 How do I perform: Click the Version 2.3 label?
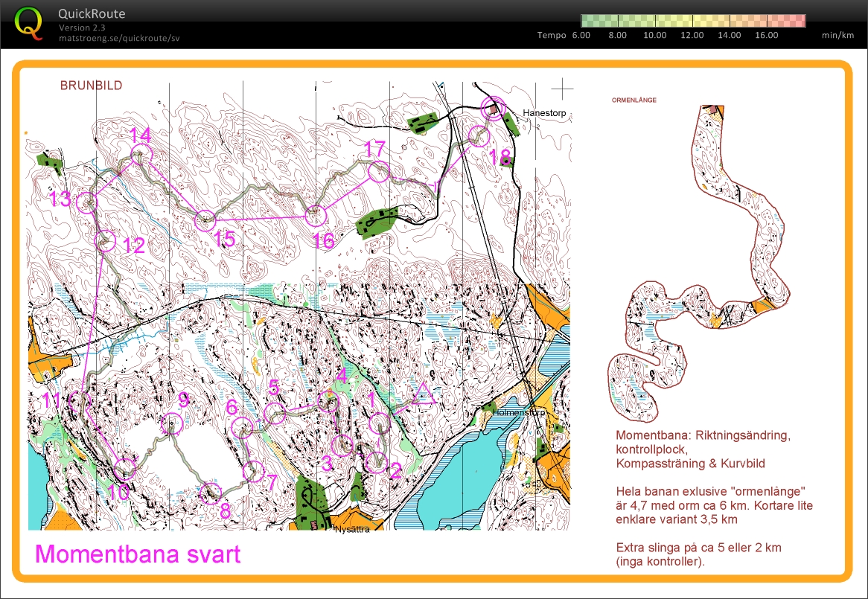pos(82,27)
